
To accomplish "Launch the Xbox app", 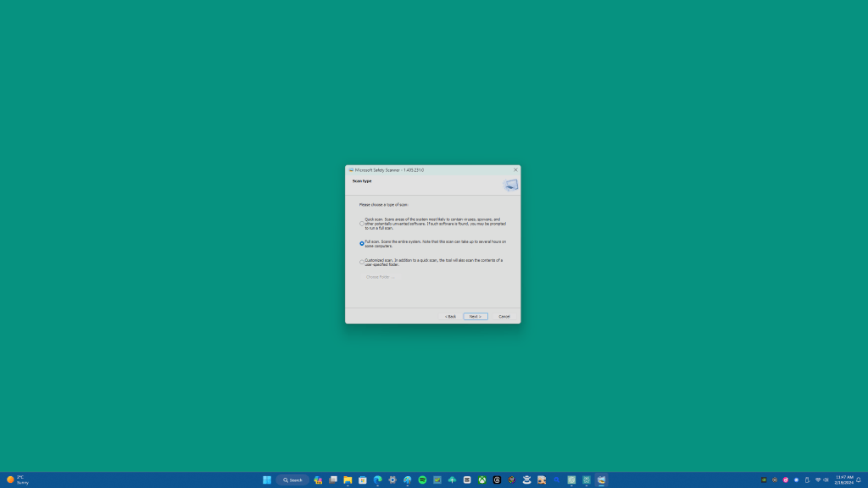I will pos(481,480).
